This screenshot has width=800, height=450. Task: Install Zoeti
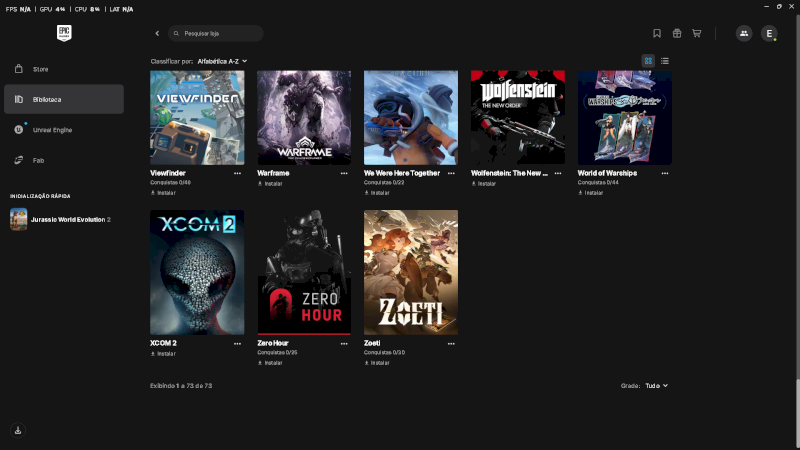tap(377, 363)
